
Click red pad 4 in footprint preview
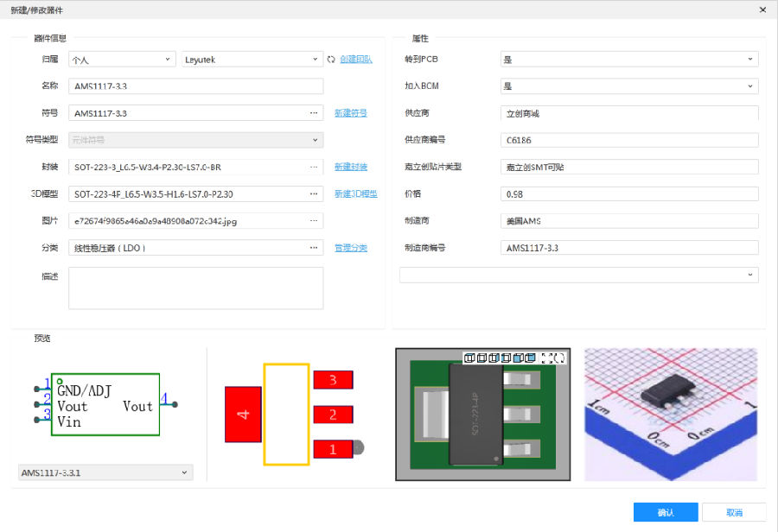[x=243, y=415]
